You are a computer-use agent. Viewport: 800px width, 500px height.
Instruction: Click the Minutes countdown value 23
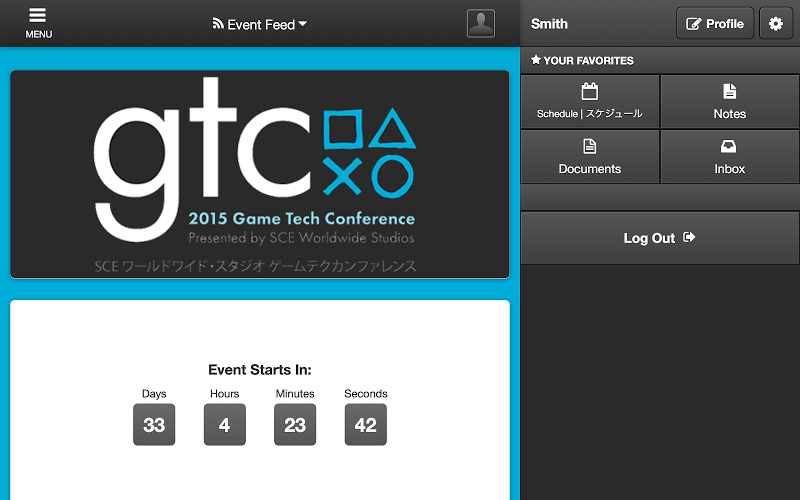[295, 424]
